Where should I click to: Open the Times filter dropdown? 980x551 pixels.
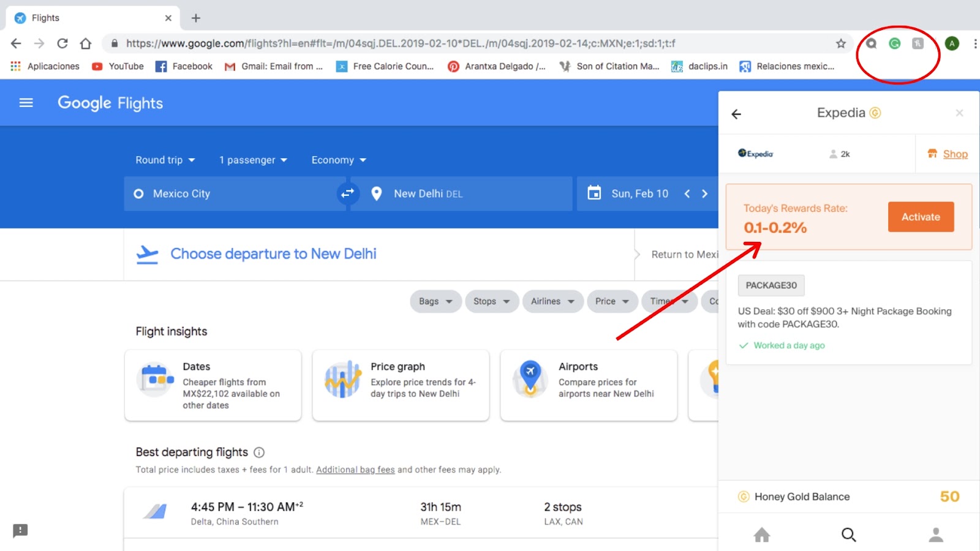669,301
